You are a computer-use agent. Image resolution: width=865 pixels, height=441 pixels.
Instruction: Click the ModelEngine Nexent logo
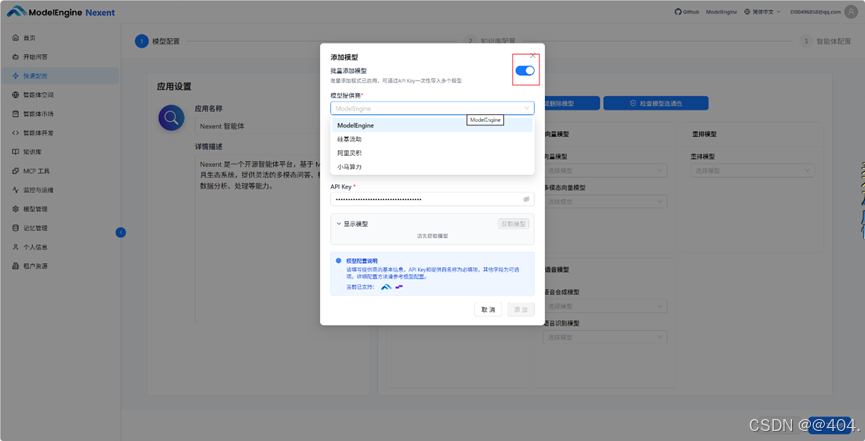[61, 12]
